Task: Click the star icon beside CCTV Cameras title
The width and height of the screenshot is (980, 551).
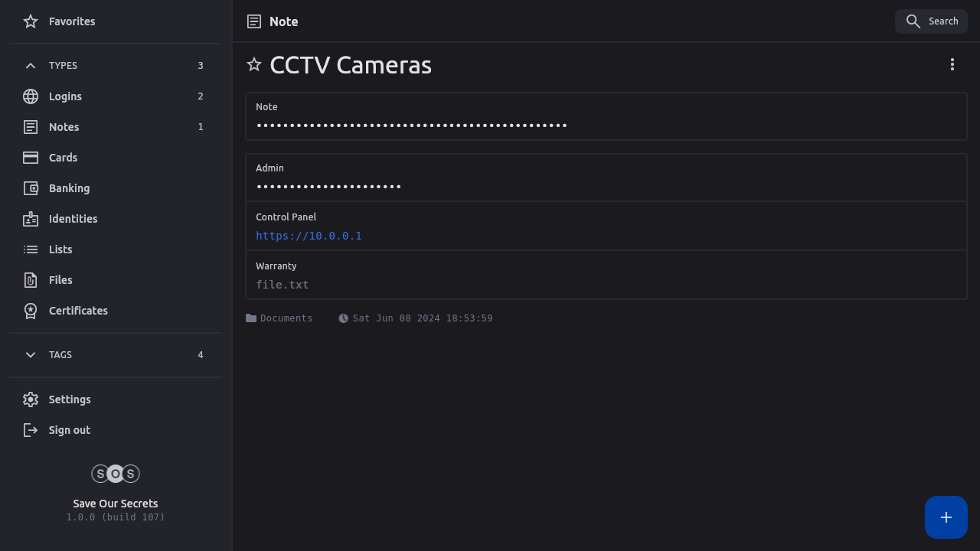Action: click(254, 65)
